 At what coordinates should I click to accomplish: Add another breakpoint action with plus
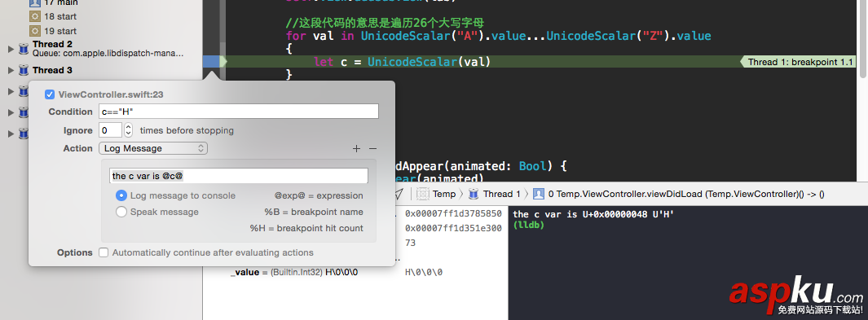[x=356, y=149]
